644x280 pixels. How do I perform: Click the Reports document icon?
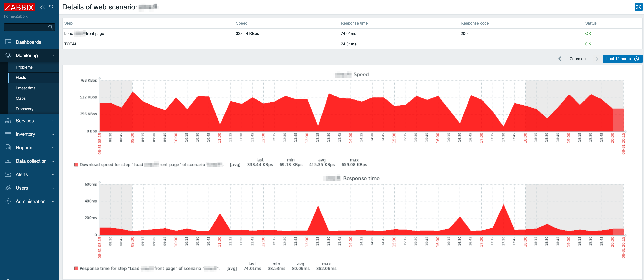(8, 147)
